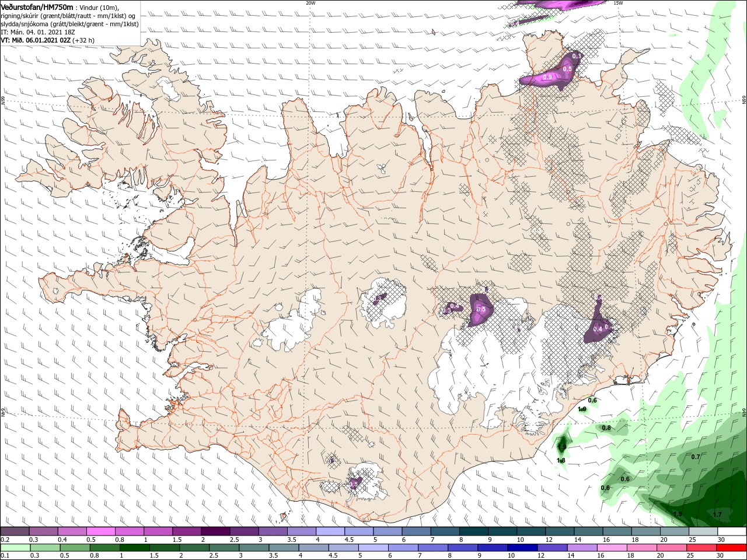Click the 1.7 rain value near the bottom corner
Image resolution: width=747 pixels, height=560 pixels.
717,514
